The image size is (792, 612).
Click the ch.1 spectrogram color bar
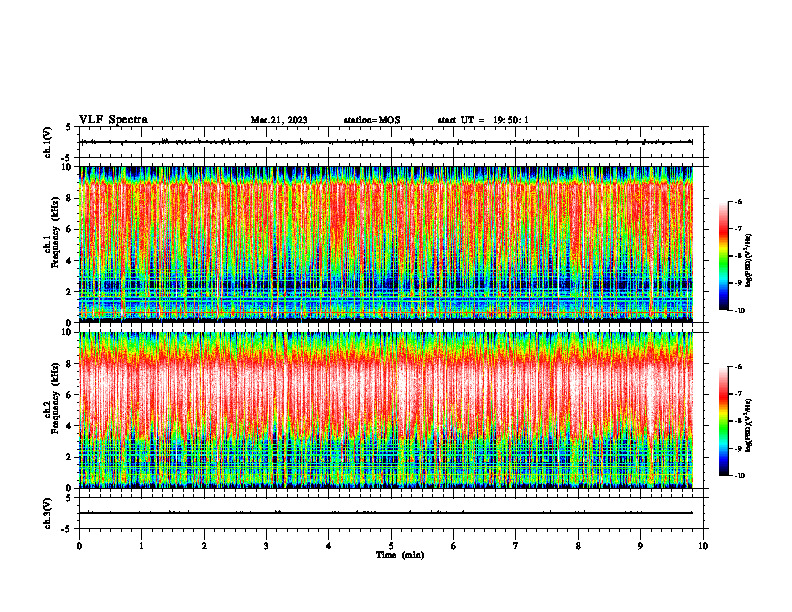tap(723, 256)
